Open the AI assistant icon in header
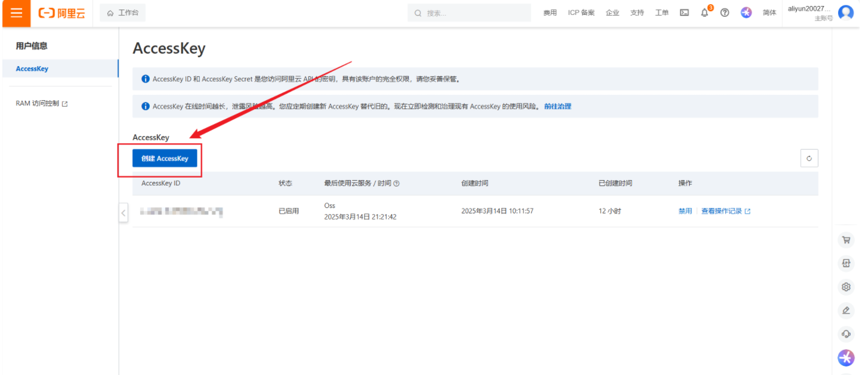868x375 pixels. pos(746,13)
